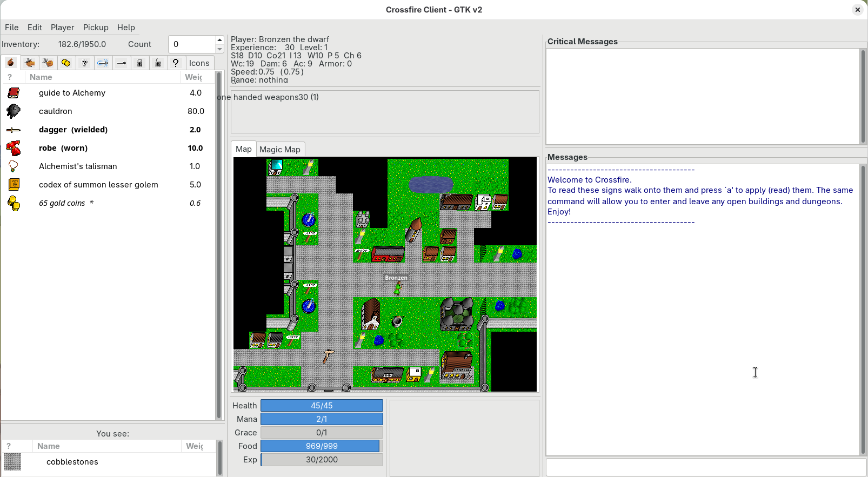Screen dimensions: 868x477
Task: Show the skull cursed-items inventory tab
Action: tap(84, 63)
